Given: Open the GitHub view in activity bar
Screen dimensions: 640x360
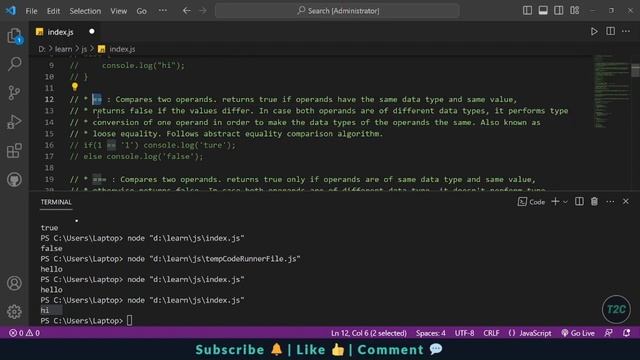Looking at the screenshot, I should [14, 180].
